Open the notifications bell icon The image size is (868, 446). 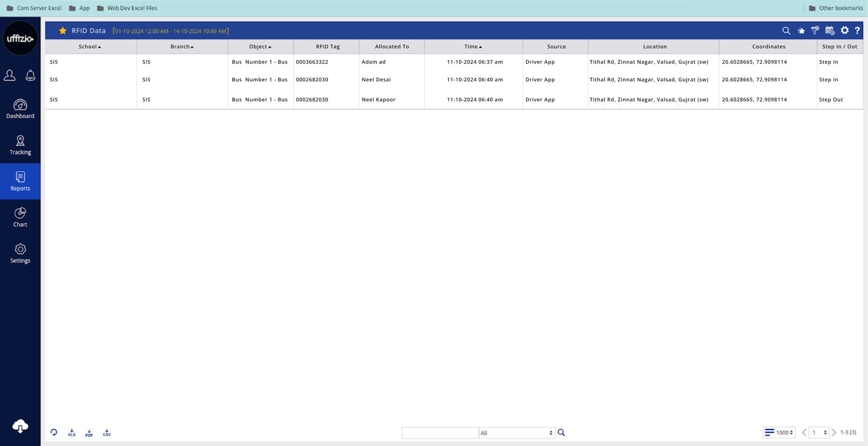pos(30,75)
